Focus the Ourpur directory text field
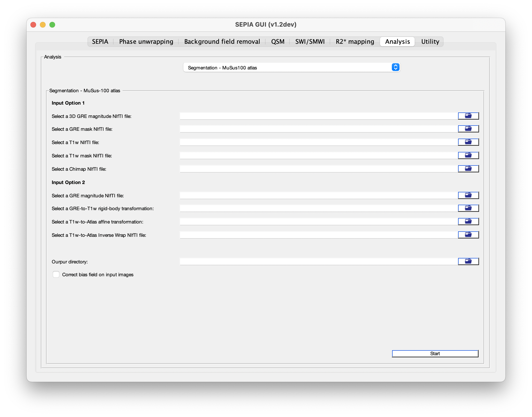Image resolution: width=532 pixels, height=417 pixels. pyautogui.click(x=318, y=262)
